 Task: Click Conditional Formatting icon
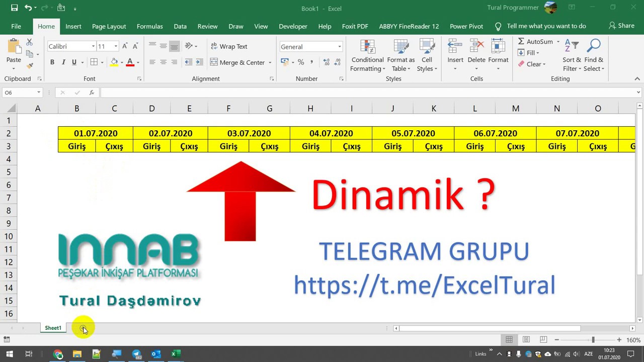pyautogui.click(x=368, y=47)
